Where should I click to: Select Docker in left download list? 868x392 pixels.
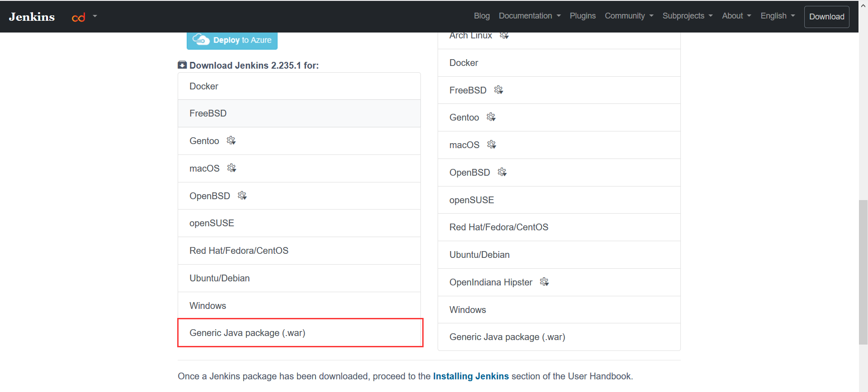(x=299, y=86)
